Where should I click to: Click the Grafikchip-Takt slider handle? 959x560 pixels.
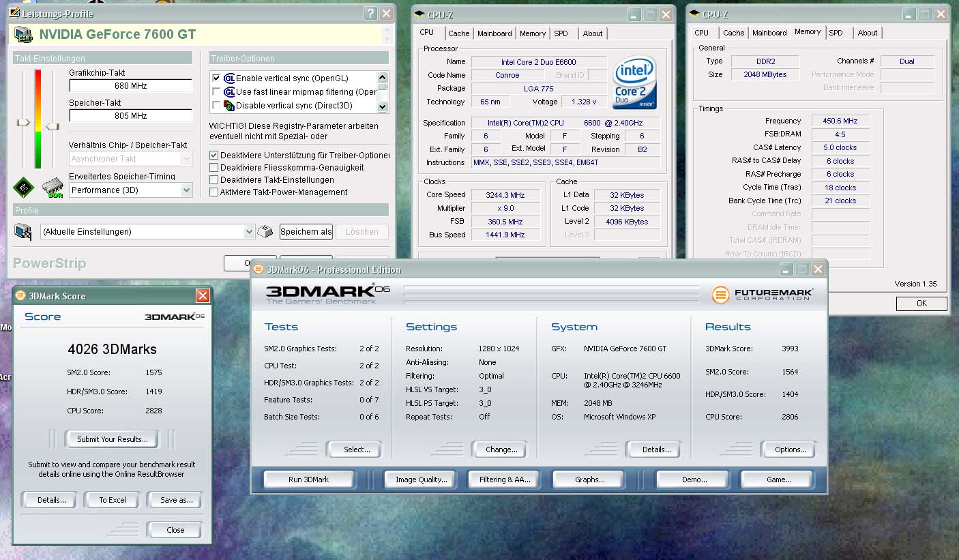pos(24,122)
